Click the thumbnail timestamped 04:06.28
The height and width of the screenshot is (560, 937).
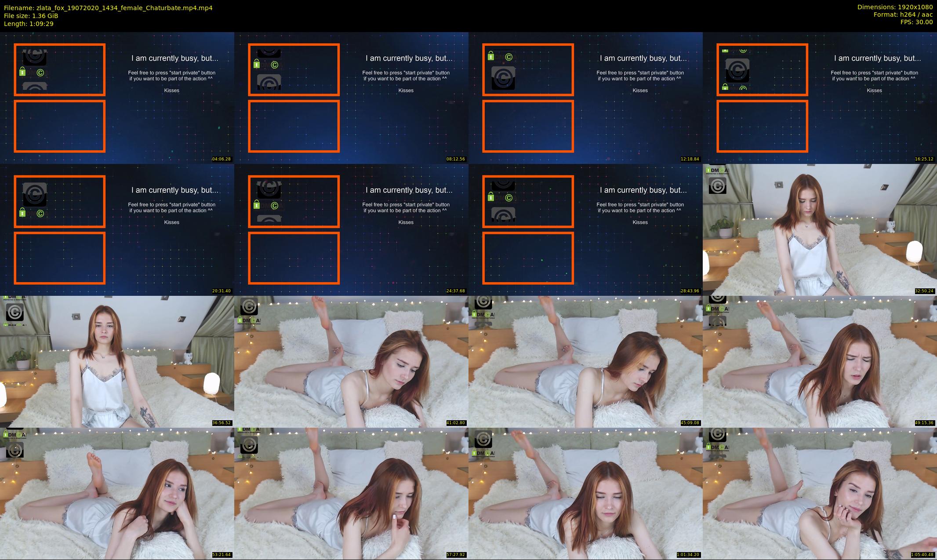[117, 98]
